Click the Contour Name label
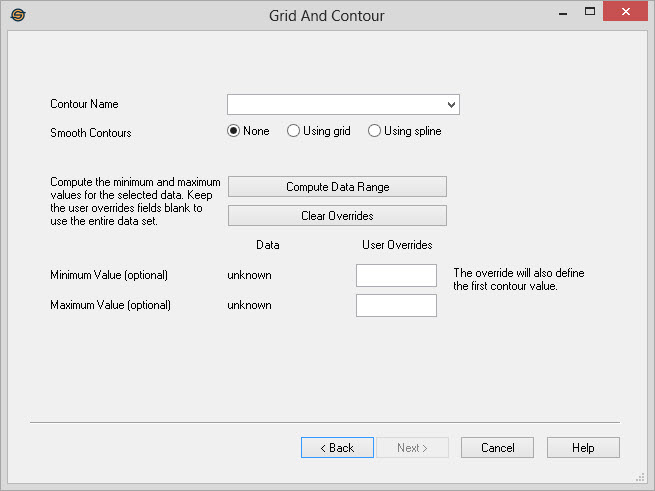The height and width of the screenshot is (491, 655). click(84, 105)
